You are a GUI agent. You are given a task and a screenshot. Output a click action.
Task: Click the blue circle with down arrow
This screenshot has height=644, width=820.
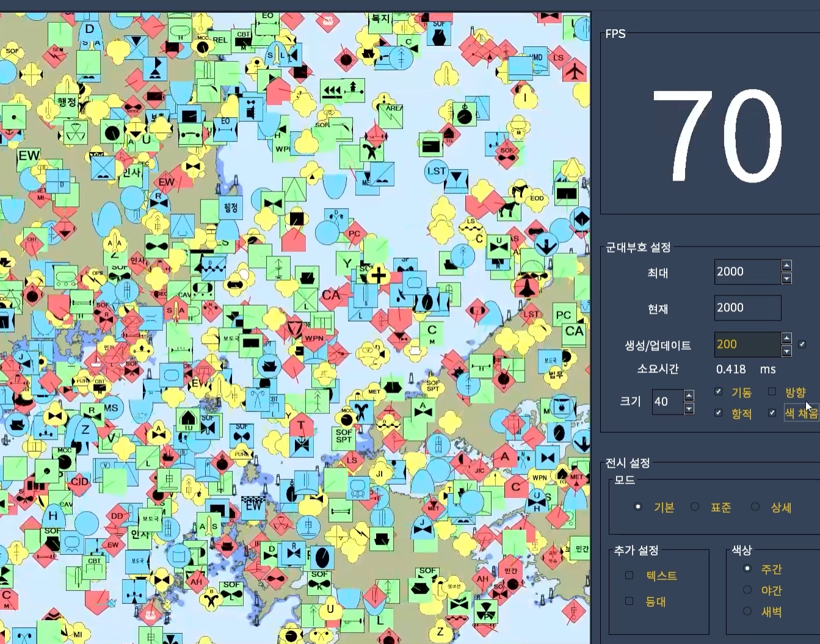545,245
